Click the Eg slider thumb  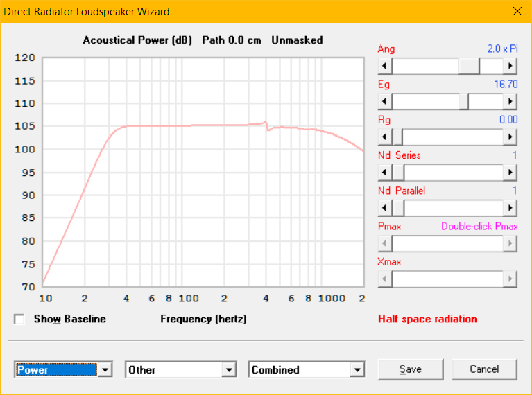pos(464,101)
